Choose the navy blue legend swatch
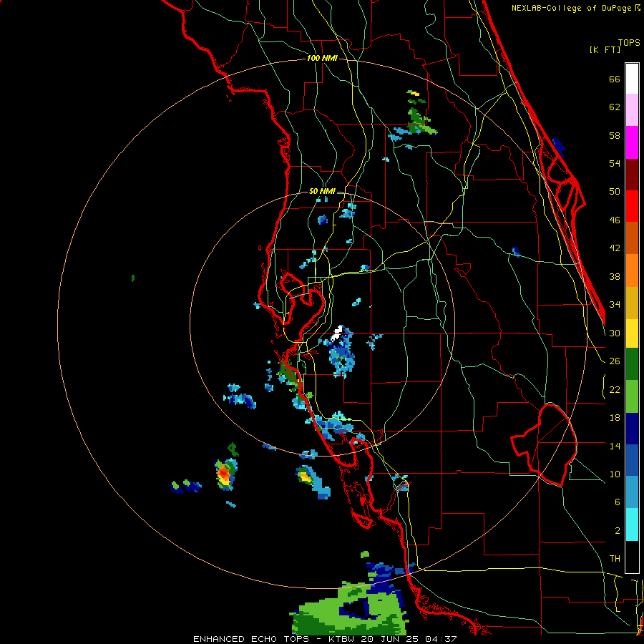644x644 pixels. 632,429
